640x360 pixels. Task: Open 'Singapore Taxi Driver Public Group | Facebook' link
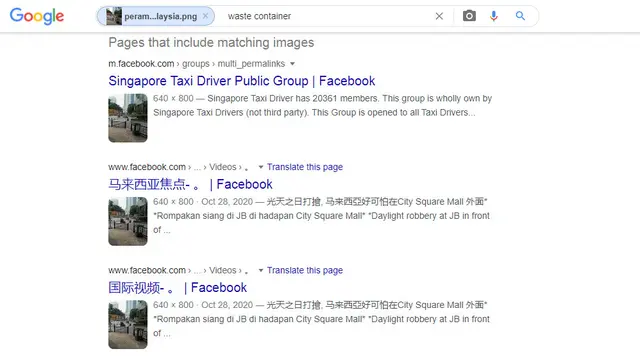[242, 81]
